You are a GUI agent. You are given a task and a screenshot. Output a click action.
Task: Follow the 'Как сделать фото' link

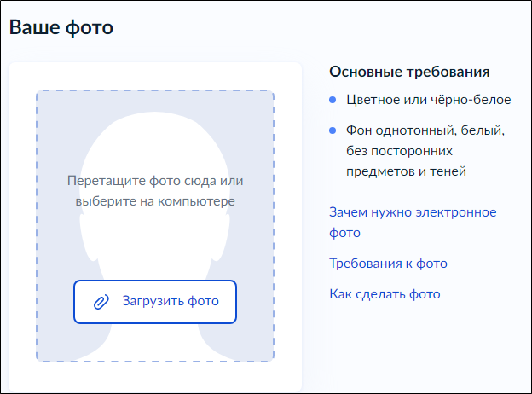pyautogui.click(x=385, y=294)
